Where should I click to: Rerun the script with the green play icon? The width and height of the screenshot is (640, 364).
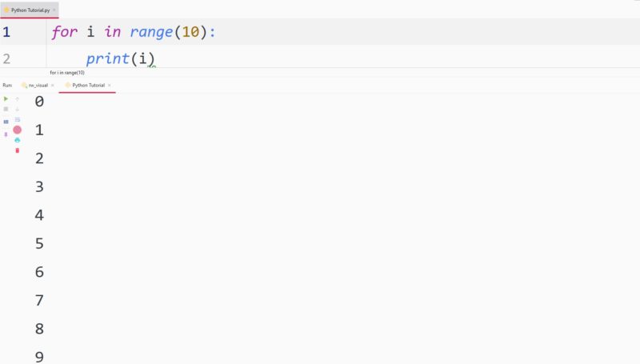pyautogui.click(x=6, y=98)
